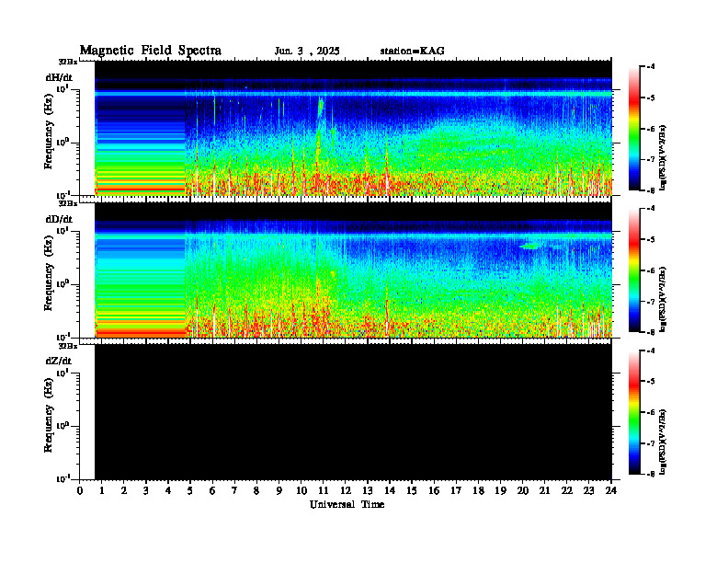The image size is (728, 563).
Task: Click inside the black dZ/dt spectrogram plot
Action: [353, 412]
